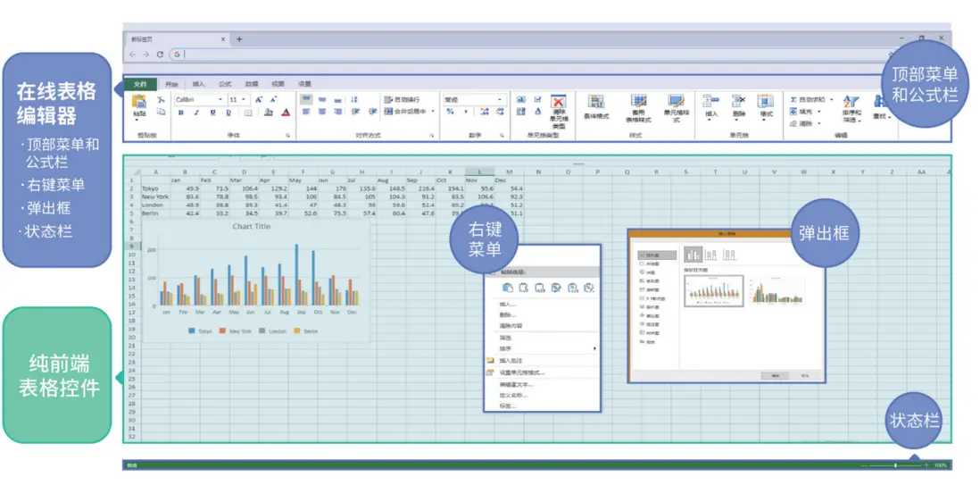This screenshot has height=485, width=980.
Task: Click 清除单元格类型 red X icon
Action: (x=558, y=102)
